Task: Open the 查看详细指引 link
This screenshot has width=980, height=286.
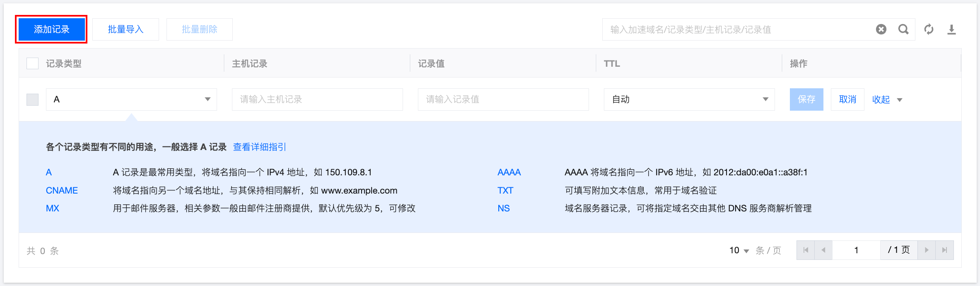Action: [259, 147]
